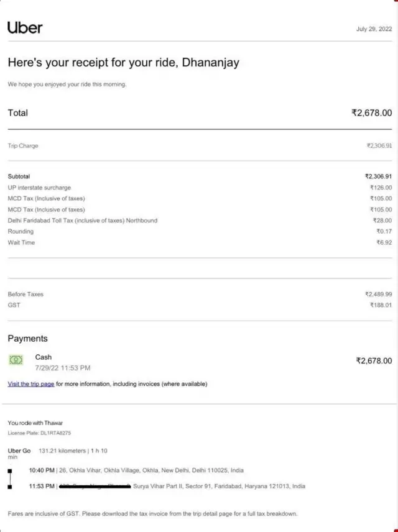Screen dimensions: 398x532
Task: Select the GST amount ₹188.01
Action: click(379, 305)
